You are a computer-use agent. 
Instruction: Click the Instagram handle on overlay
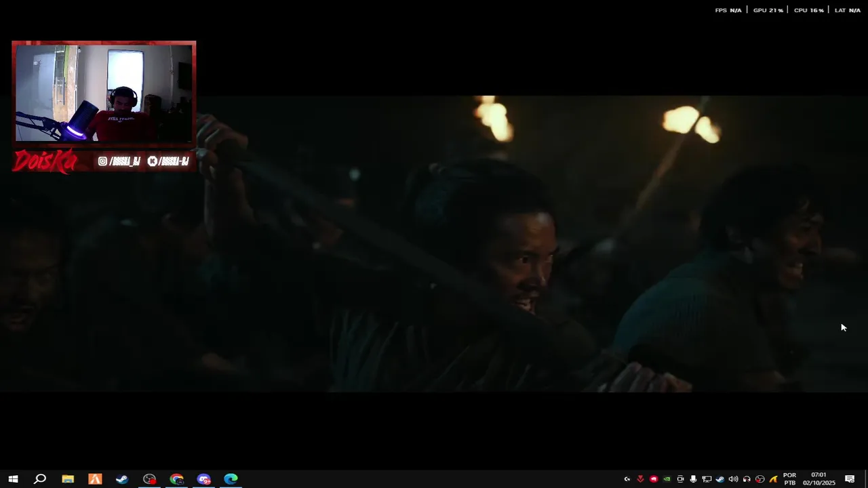pos(119,161)
